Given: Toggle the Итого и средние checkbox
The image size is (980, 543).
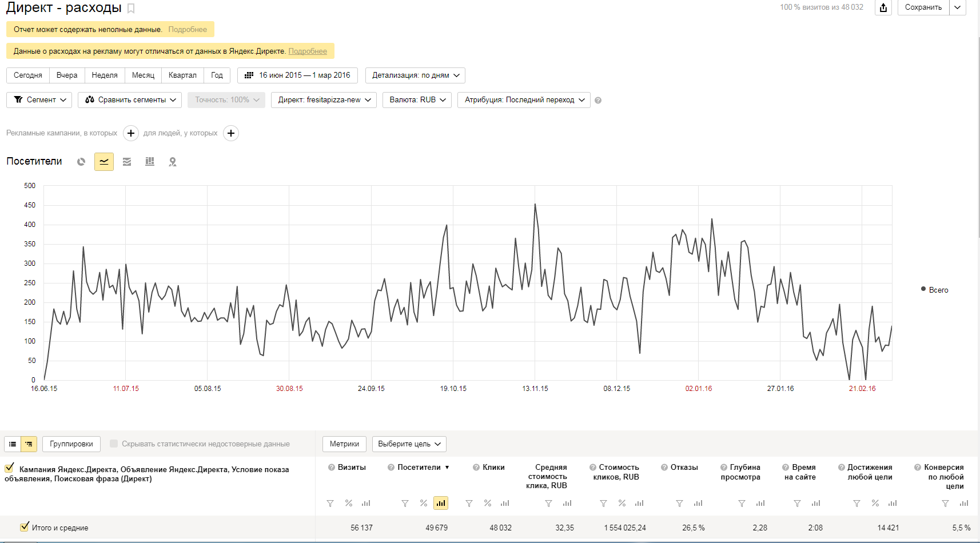Looking at the screenshot, I should [25, 527].
